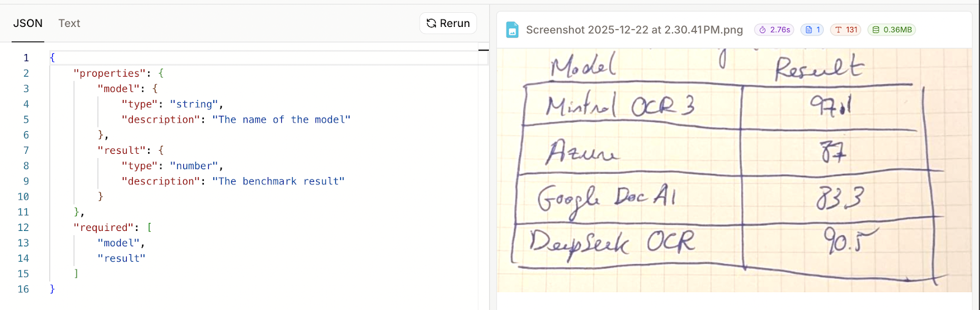
Task: Click the "required" key on line 12
Action: [x=104, y=227]
